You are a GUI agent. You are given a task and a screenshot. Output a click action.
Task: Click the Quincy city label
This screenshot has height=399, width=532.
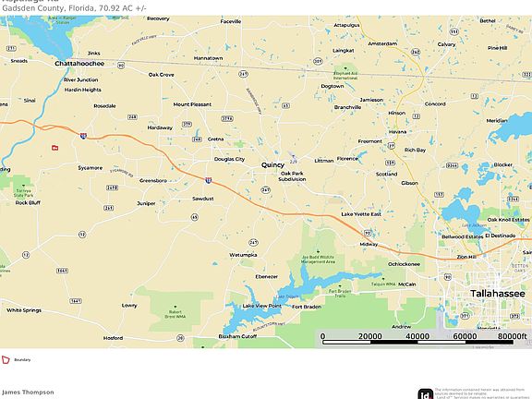(x=272, y=165)
